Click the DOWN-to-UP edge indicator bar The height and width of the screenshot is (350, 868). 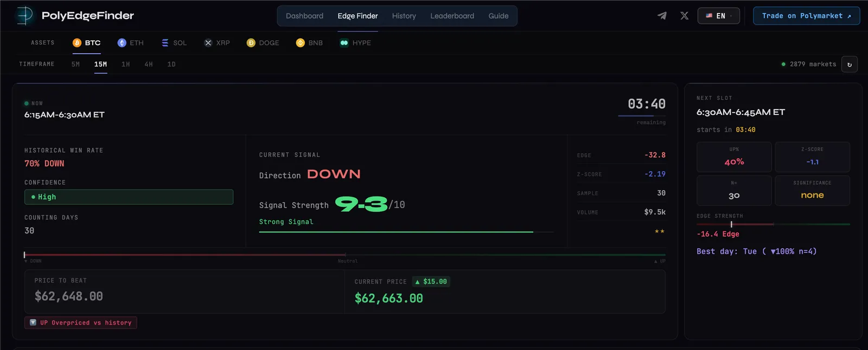(x=345, y=255)
